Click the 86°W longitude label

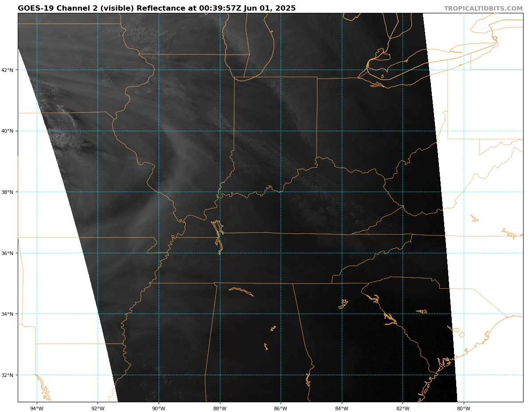pos(281,408)
